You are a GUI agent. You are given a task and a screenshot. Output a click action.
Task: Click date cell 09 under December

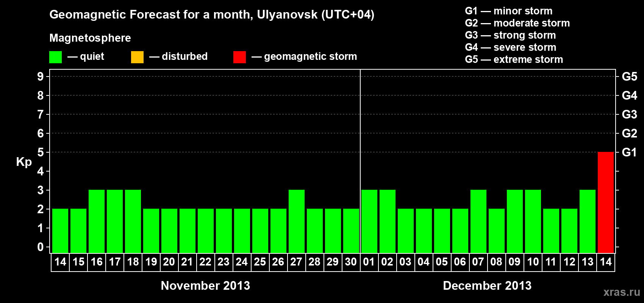pyautogui.click(x=515, y=262)
